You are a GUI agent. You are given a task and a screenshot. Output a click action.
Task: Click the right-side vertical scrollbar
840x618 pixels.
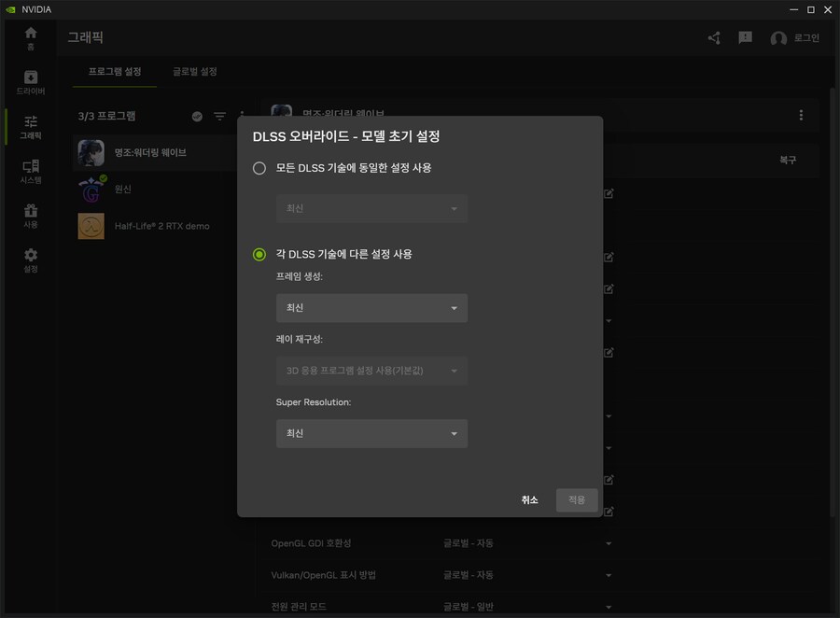(x=832, y=301)
